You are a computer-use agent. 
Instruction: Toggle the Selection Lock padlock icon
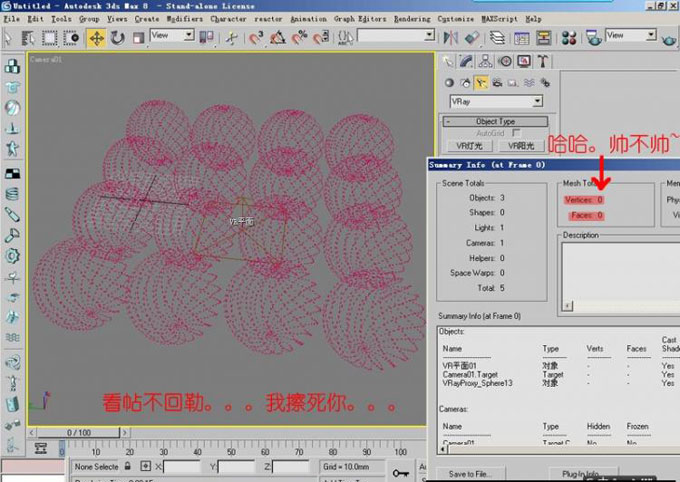[128, 466]
